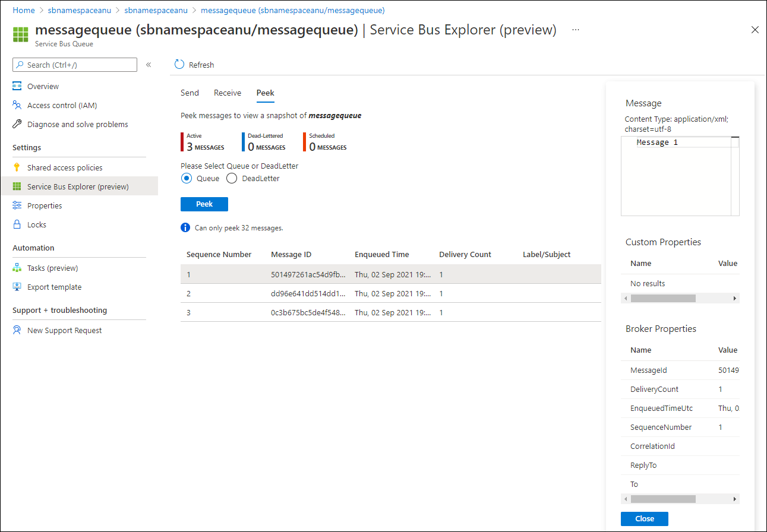Click EnqueuedTimeUtc row in Broker Properties
Screen dimensions: 767x532
click(680, 408)
